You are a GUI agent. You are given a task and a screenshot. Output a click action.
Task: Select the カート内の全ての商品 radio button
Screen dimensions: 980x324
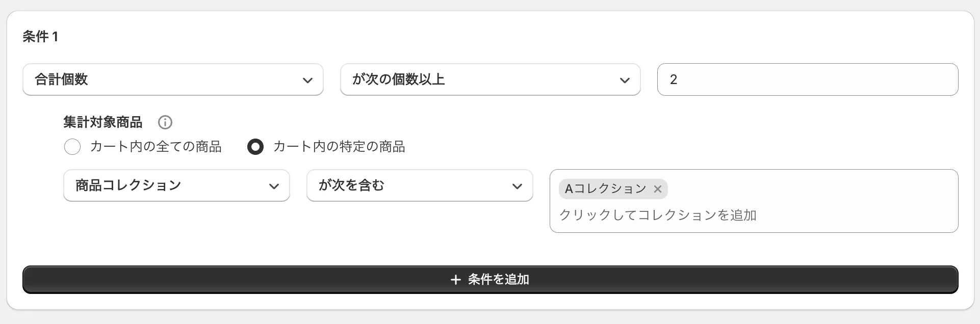click(72, 147)
